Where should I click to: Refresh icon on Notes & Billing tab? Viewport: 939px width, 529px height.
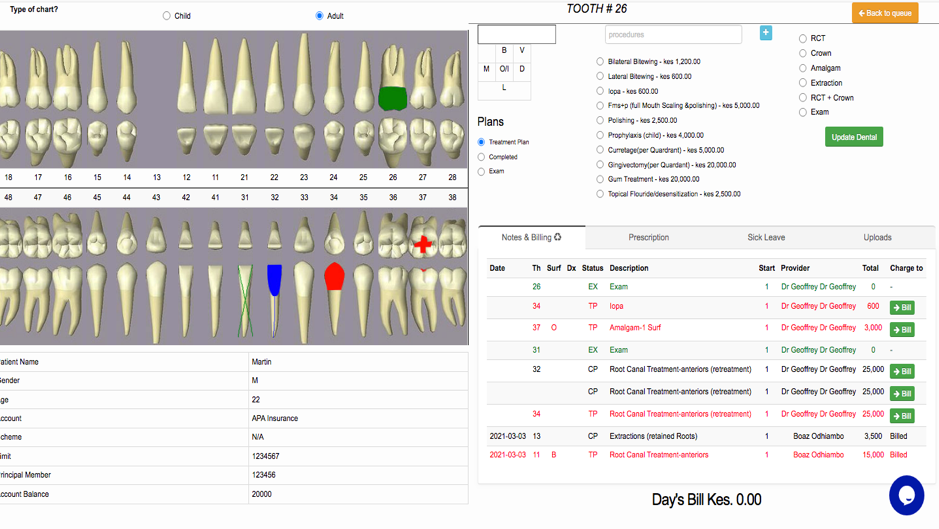pyautogui.click(x=558, y=238)
